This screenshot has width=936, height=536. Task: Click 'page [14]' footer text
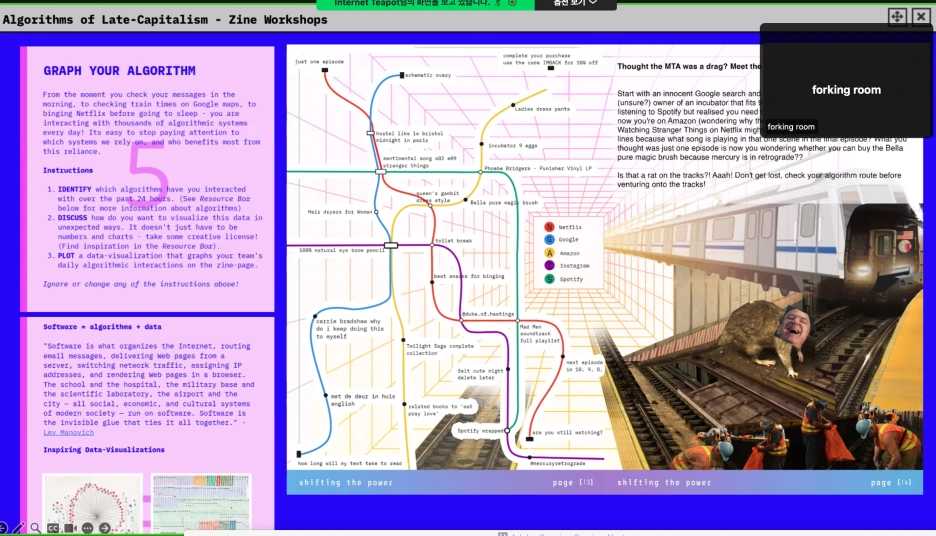[x=891, y=482]
